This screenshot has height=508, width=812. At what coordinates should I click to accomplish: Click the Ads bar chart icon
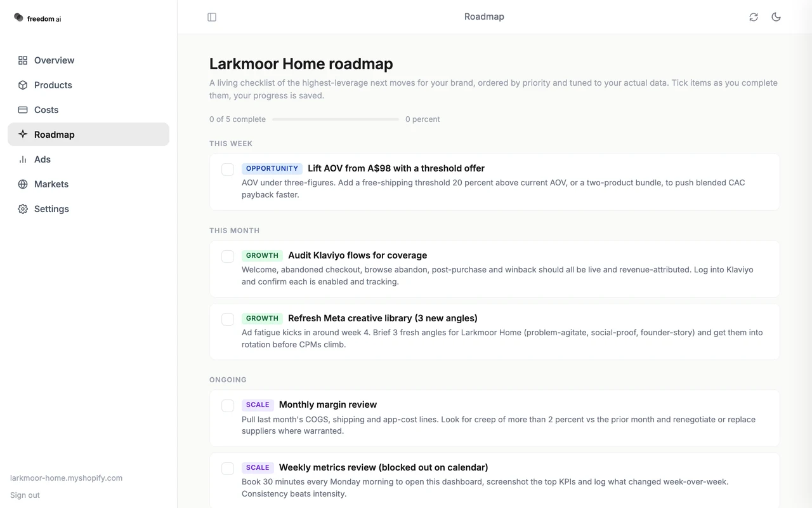point(23,159)
